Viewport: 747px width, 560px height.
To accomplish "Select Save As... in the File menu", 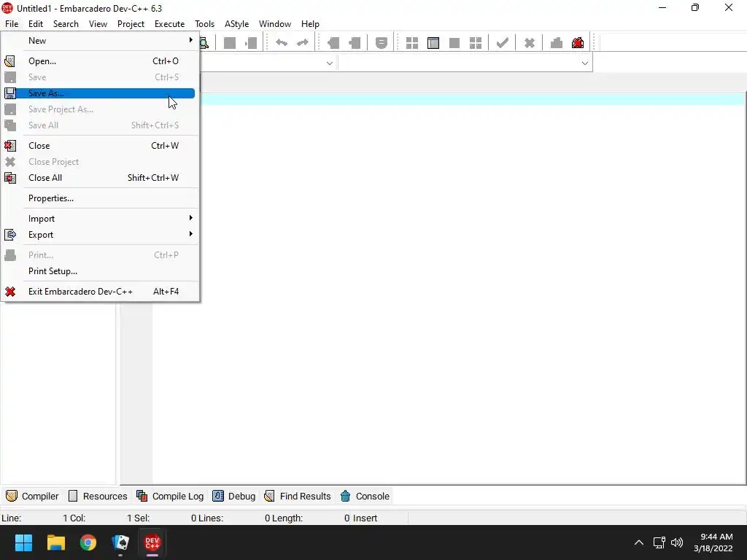I will pos(100,93).
